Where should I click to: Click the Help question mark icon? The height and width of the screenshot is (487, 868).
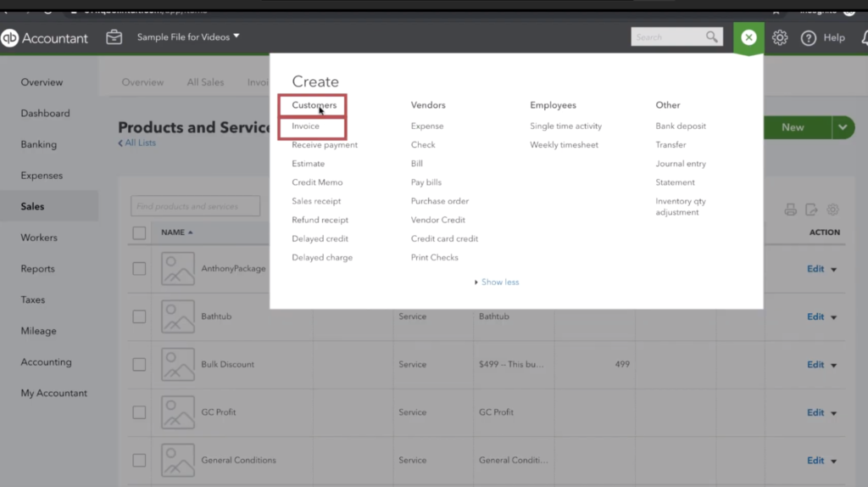tap(809, 37)
